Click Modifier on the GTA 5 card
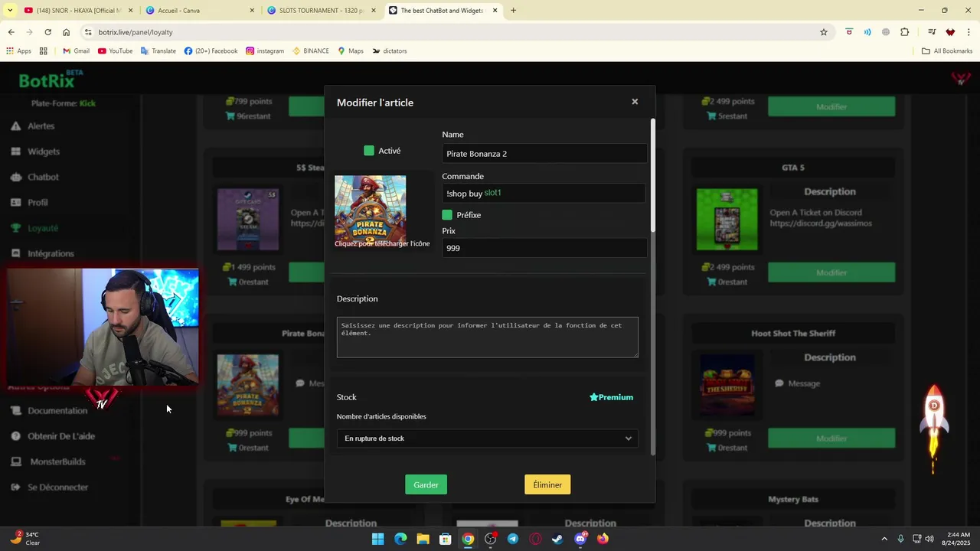This screenshot has width=980, height=551. 831,272
